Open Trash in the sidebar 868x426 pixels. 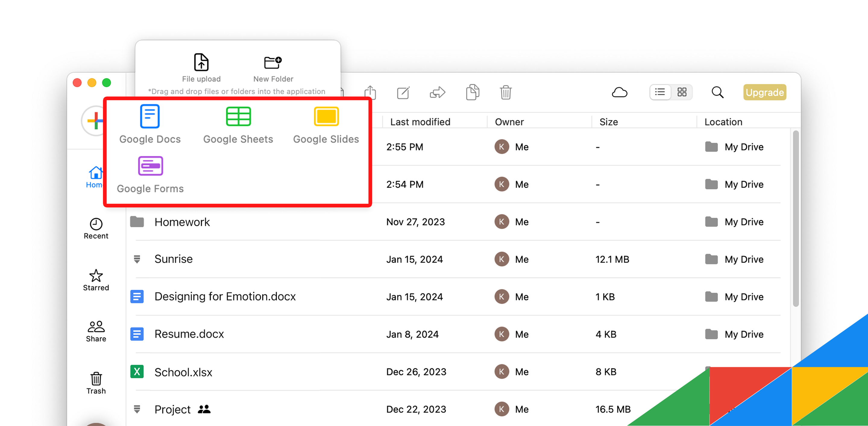[x=96, y=383]
